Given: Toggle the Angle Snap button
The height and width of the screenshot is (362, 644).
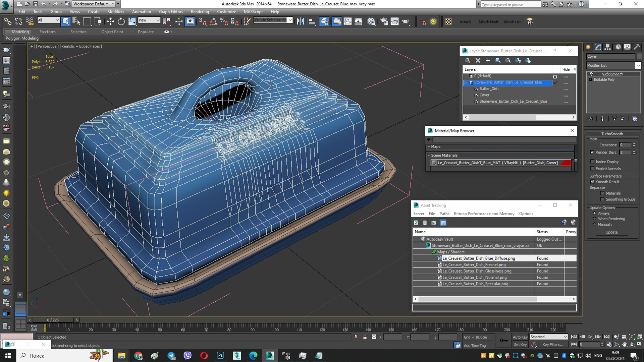Looking at the screenshot, I should tap(213, 22).
